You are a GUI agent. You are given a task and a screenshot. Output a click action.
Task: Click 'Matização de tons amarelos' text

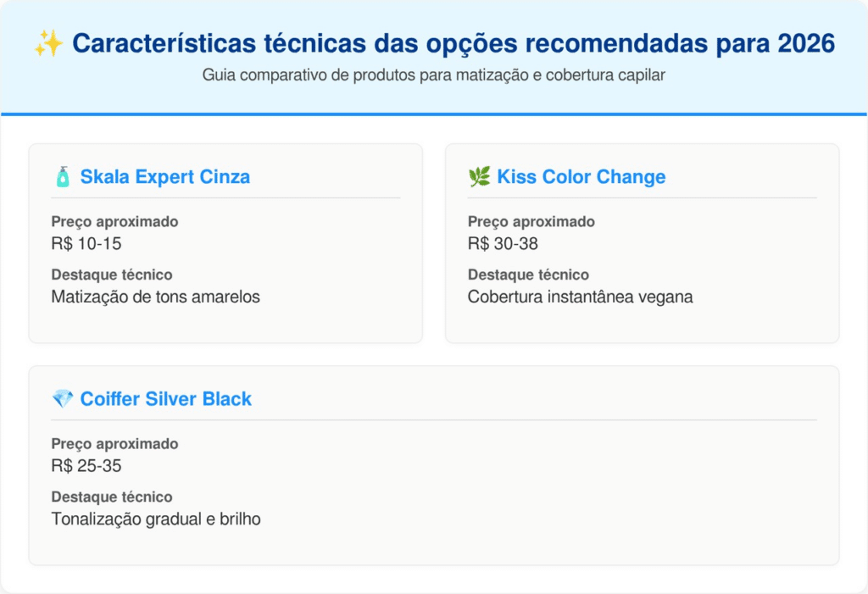click(x=155, y=297)
